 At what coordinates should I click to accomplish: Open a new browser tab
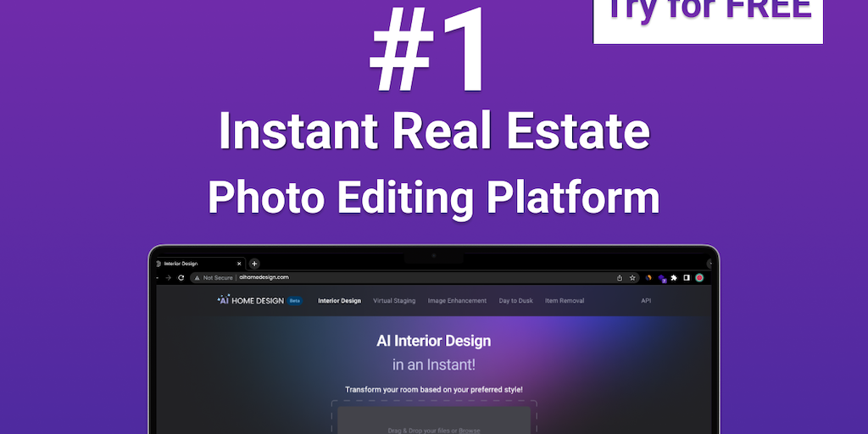pos(254,264)
